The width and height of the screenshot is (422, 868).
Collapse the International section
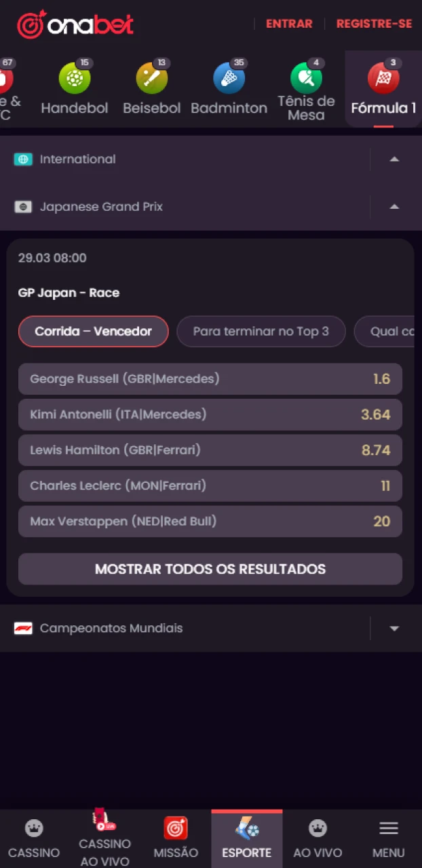click(394, 159)
